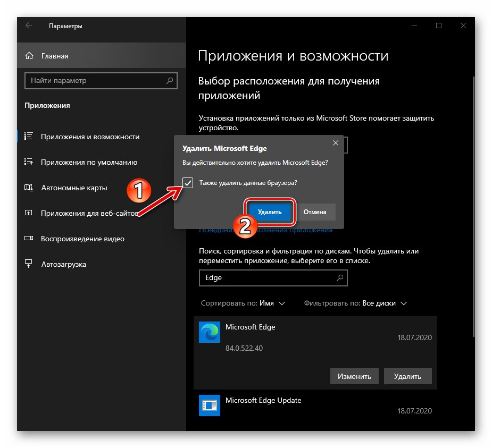The height and width of the screenshot is (448, 492).
Task: Click the Воспроизведение видео camera icon
Action: tap(29, 238)
